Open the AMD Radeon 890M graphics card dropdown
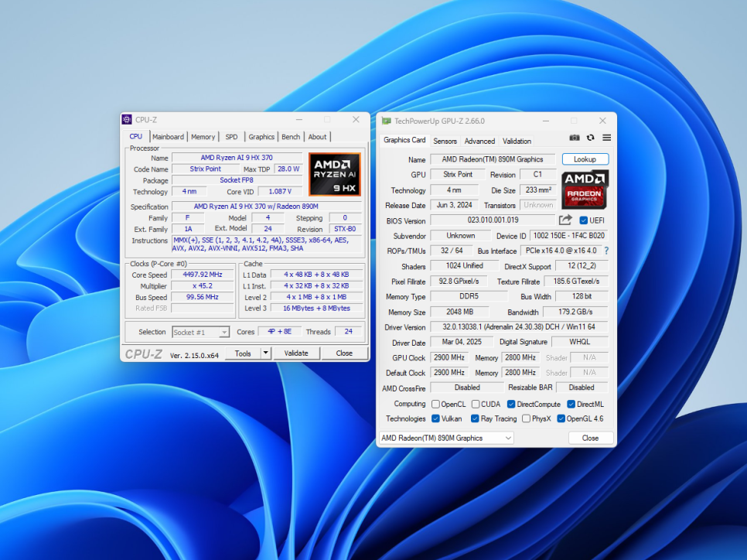Viewport: 747px width, 560px height. (x=446, y=438)
